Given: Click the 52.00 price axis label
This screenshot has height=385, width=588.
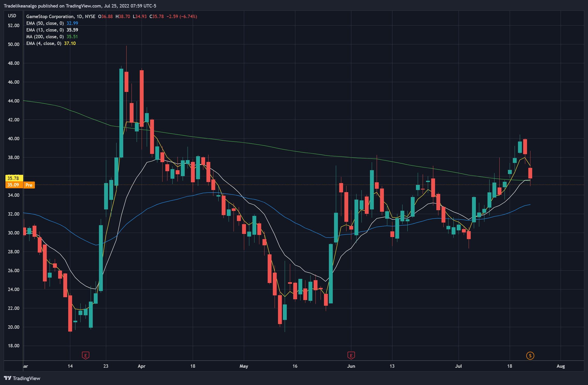Looking at the screenshot, I should pos(14,26).
